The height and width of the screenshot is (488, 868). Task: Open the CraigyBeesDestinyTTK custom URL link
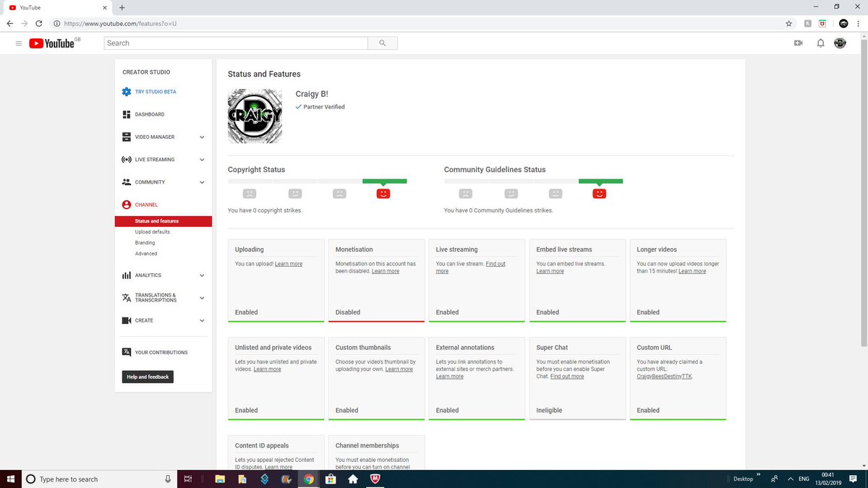tap(664, 376)
